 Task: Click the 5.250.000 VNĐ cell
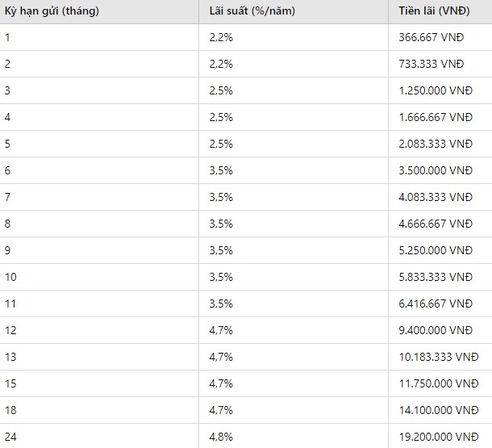(x=436, y=250)
